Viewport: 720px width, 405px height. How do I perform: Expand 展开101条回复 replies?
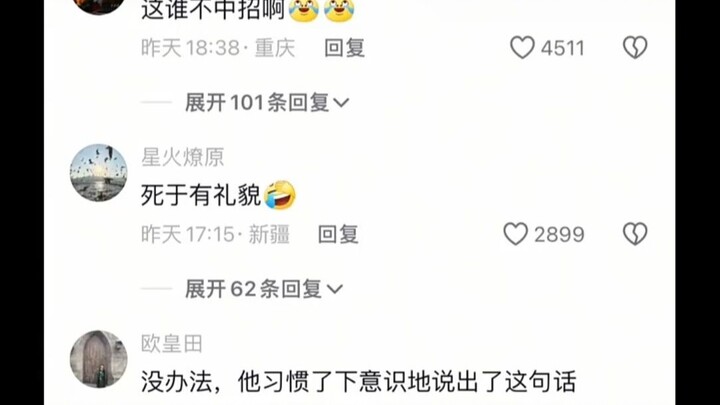click(267, 102)
